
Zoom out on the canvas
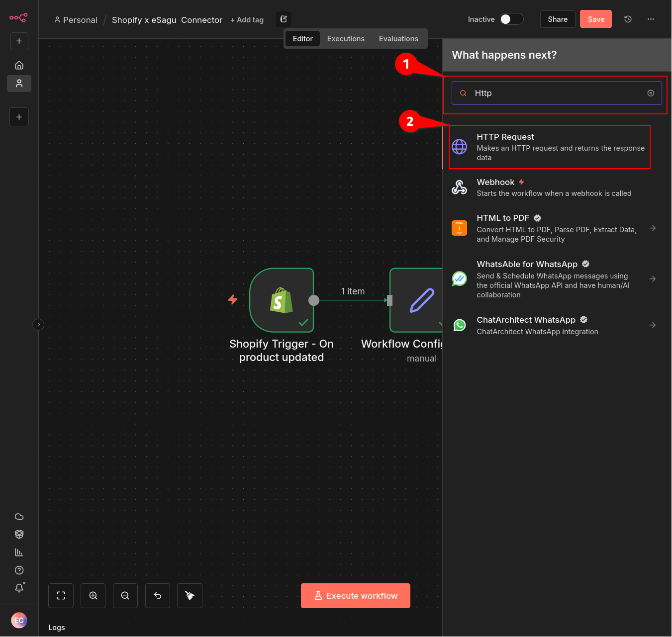tap(125, 596)
